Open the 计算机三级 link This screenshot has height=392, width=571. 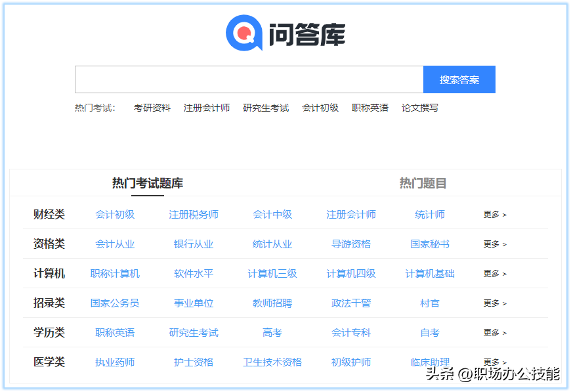pos(272,273)
